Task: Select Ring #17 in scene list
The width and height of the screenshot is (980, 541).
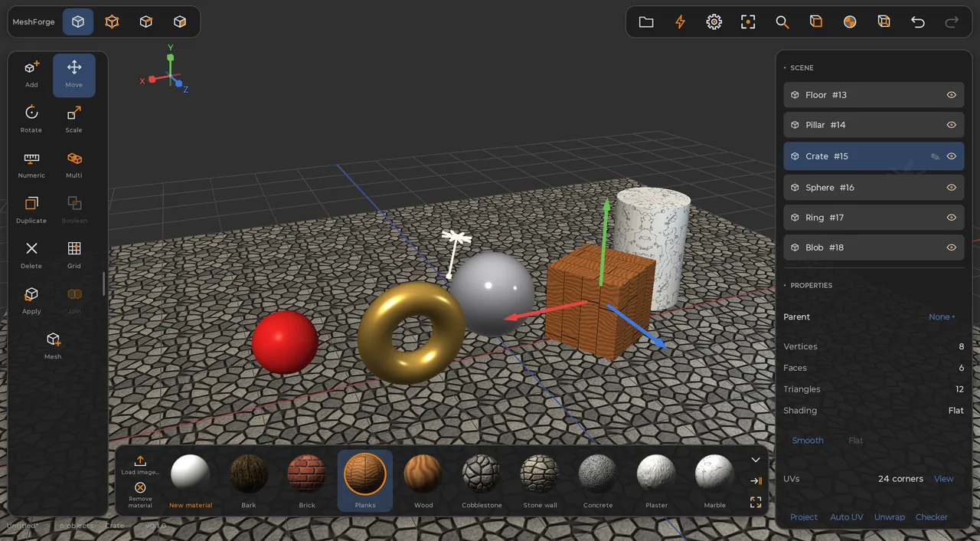Action: [x=874, y=218]
